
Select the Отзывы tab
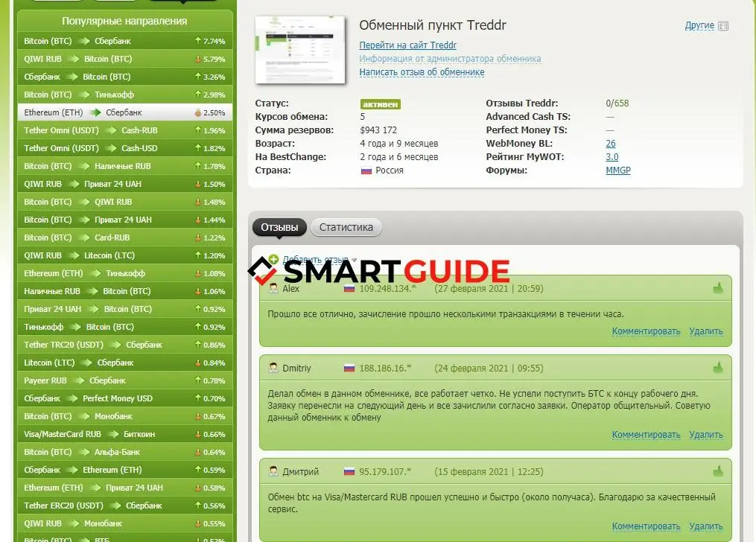[x=279, y=227]
